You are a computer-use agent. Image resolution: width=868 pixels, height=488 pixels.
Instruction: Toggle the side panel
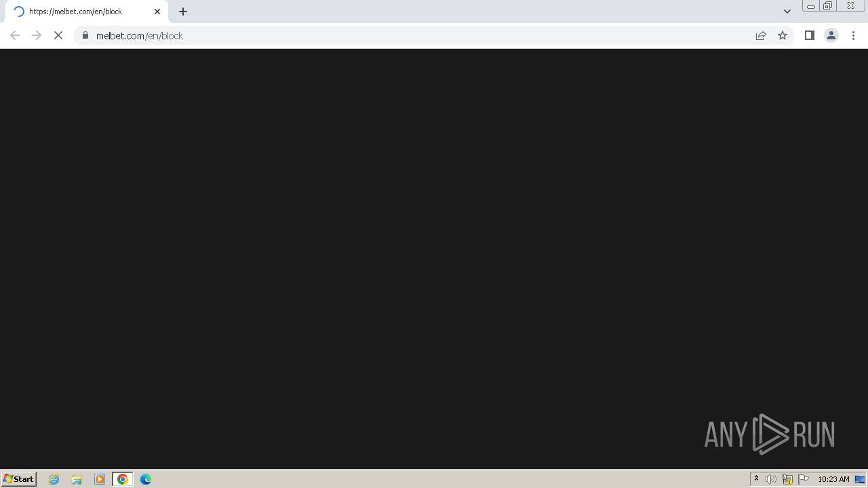coord(809,35)
